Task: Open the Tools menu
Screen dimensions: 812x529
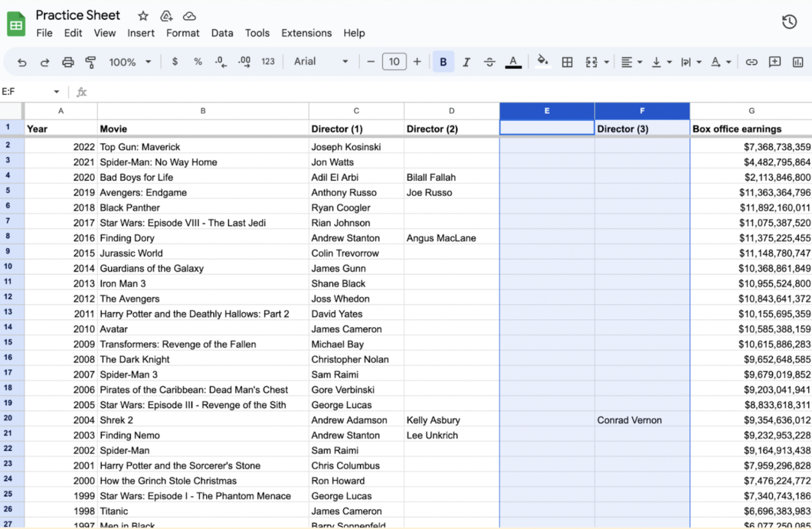Action: pyautogui.click(x=257, y=33)
